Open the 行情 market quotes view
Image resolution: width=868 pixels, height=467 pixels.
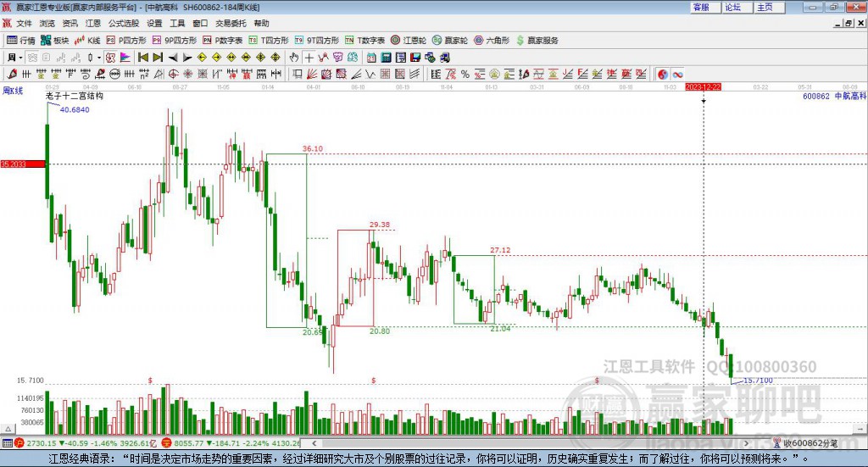point(21,41)
